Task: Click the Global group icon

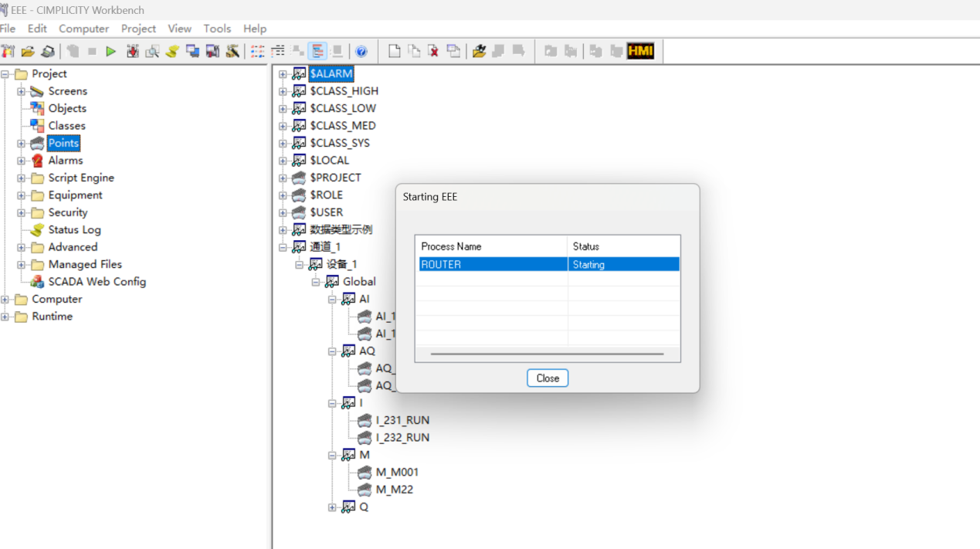Action: pos(332,282)
